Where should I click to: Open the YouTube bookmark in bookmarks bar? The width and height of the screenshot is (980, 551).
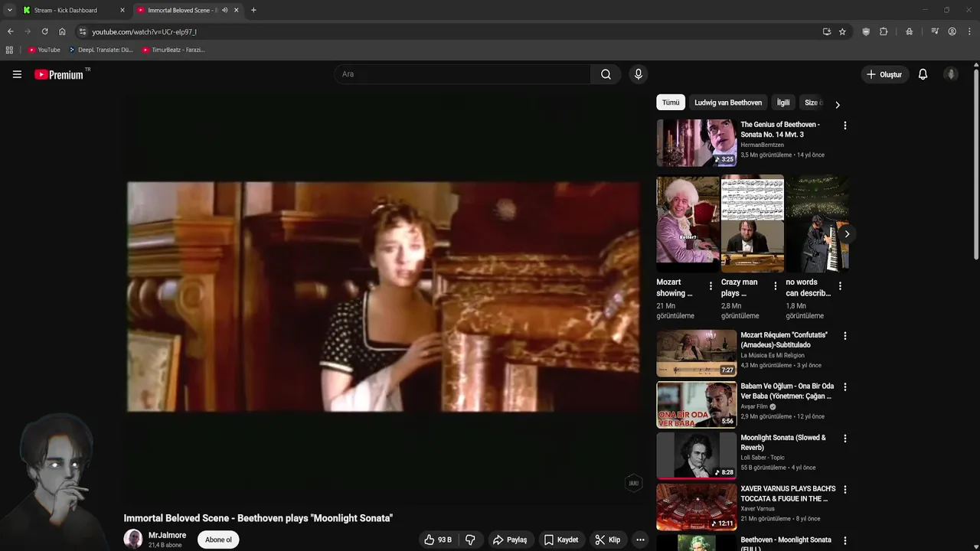(44, 50)
